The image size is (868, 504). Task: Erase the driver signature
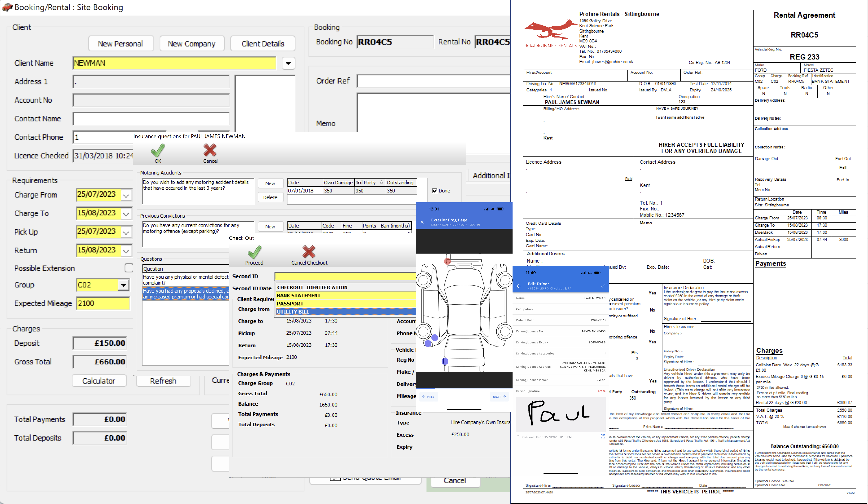(x=601, y=391)
